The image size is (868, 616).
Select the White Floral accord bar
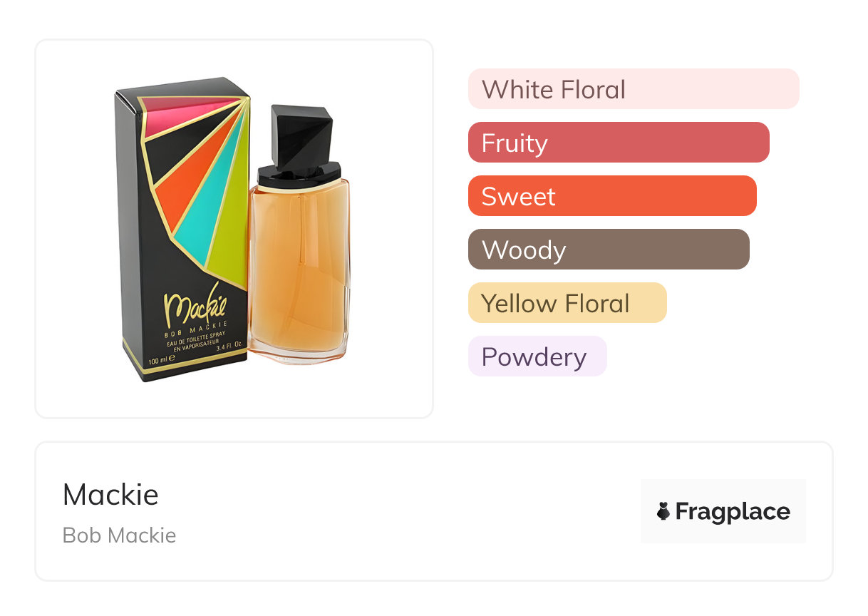(633, 89)
